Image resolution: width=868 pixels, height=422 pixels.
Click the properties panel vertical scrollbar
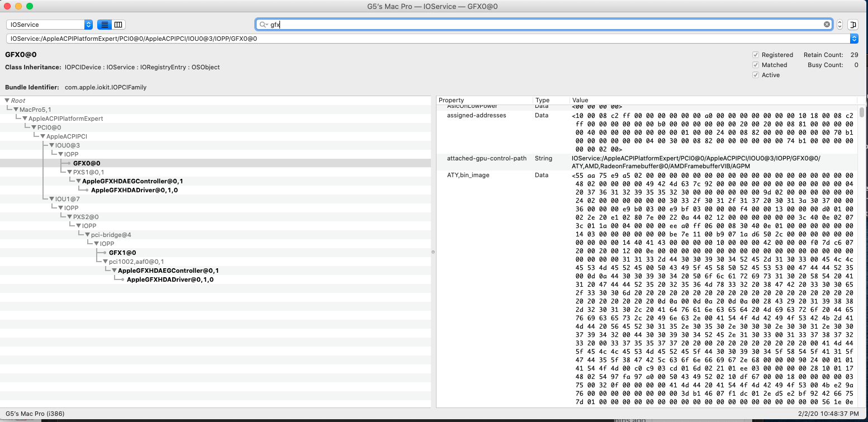pyautogui.click(x=862, y=112)
